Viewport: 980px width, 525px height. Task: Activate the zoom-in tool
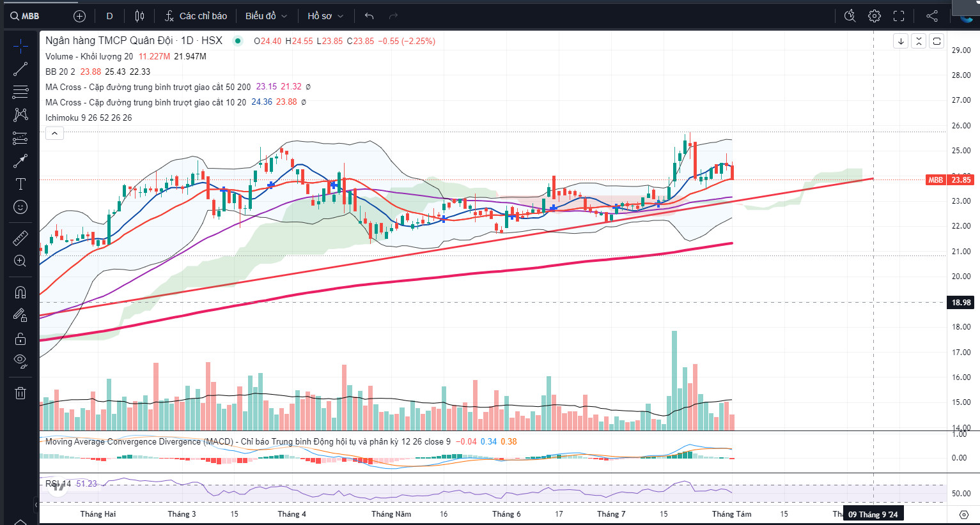pyautogui.click(x=20, y=261)
